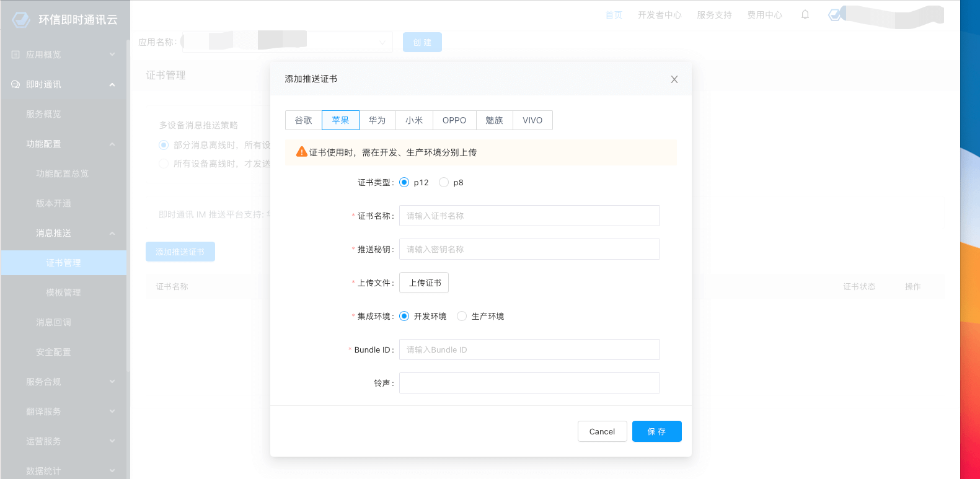Click the user avatar icon in header
The width and height of the screenshot is (980, 479).
click(836, 15)
